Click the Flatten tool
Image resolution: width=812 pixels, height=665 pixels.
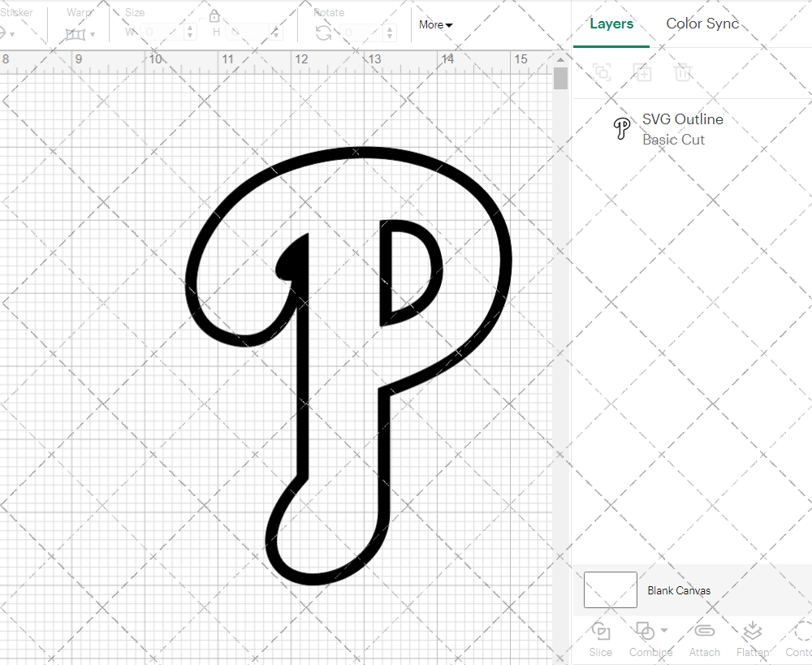click(753, 639)
